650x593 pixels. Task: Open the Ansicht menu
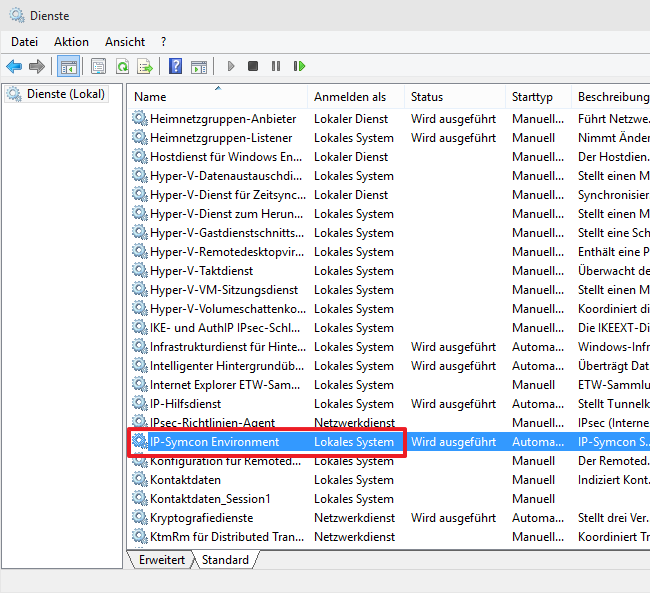pyautogui.click(x=125, y=42)
